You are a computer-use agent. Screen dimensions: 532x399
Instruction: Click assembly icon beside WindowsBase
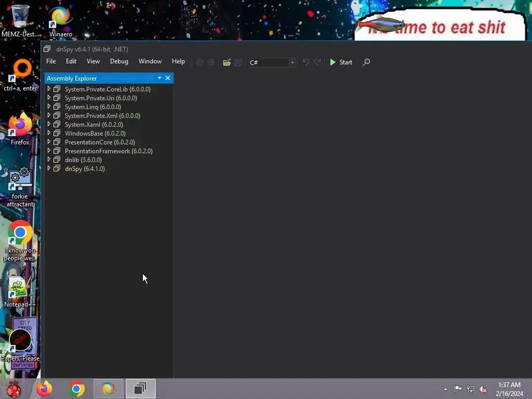pyautogui.click(x=57, y=132)
